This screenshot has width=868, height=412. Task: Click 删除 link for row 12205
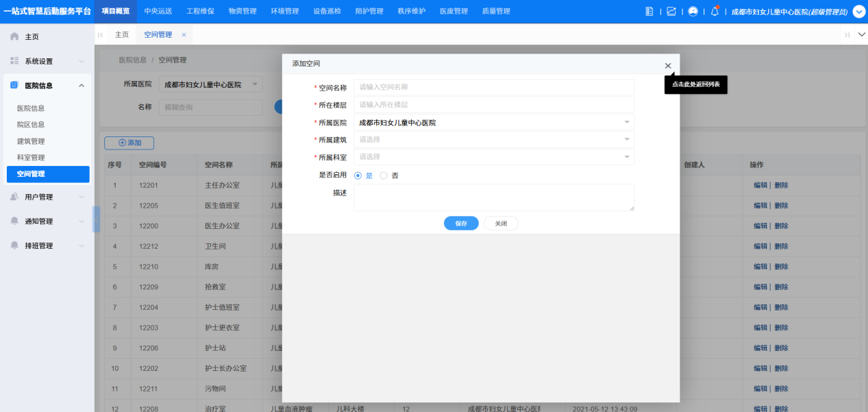pyautogui.click(x=781, y=206)
